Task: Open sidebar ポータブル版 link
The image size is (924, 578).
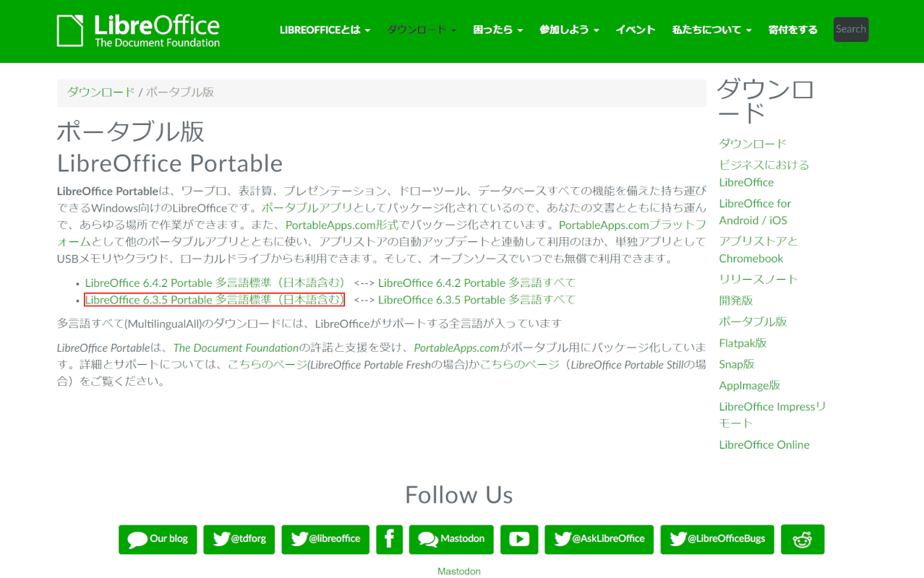Action: [753, 322]
